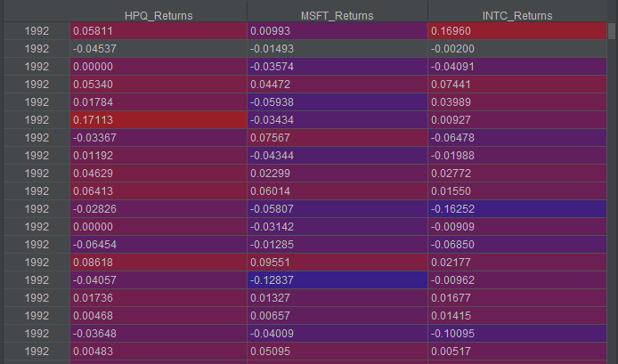Select INTC cell -0.06850
Screen dimensions: 618x364
pos(517,245)
